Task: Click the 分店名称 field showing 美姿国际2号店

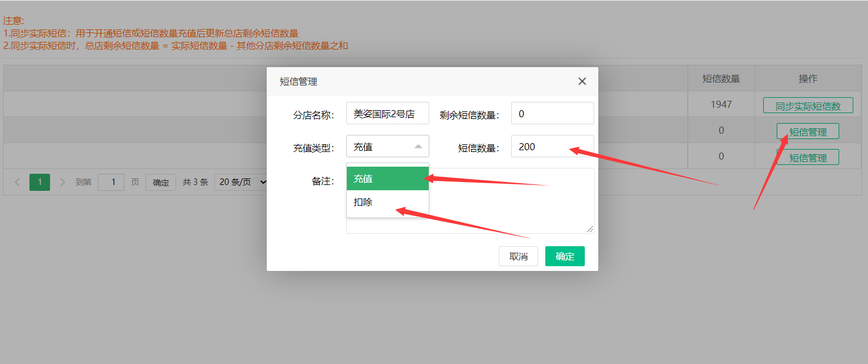Action: point(387,114)
